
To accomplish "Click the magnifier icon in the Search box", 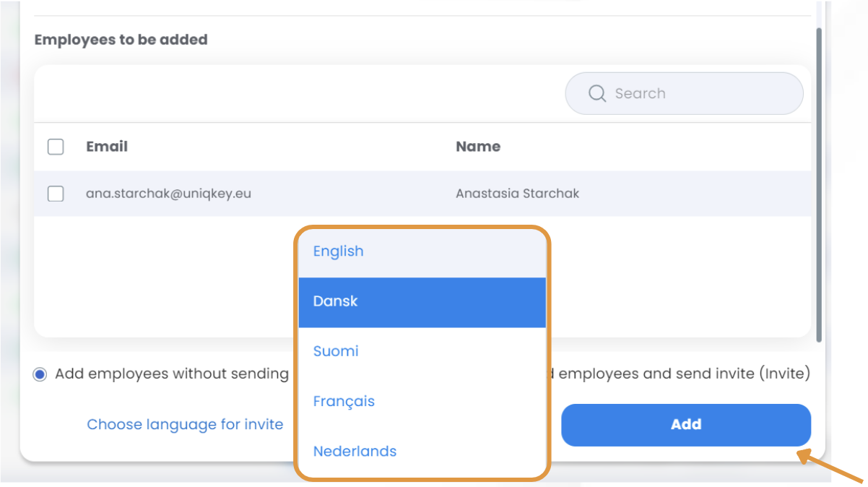I will click(x=597, y=93).
